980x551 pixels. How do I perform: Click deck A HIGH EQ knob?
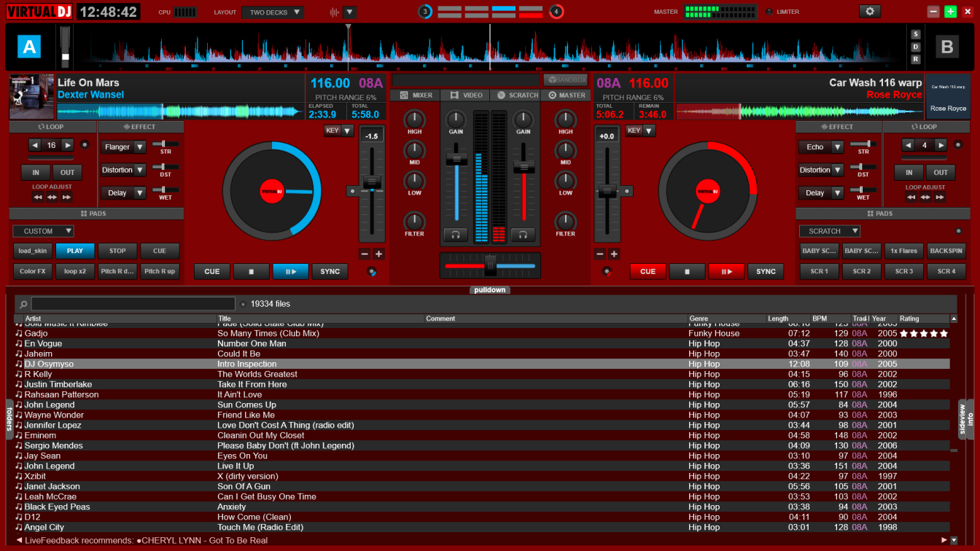pos(414,119)
